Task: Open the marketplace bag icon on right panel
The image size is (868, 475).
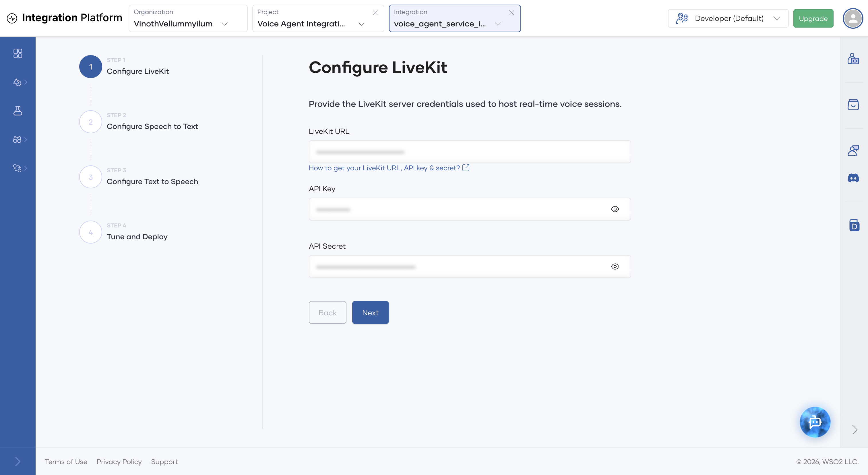Action: [x=853, y=105]
